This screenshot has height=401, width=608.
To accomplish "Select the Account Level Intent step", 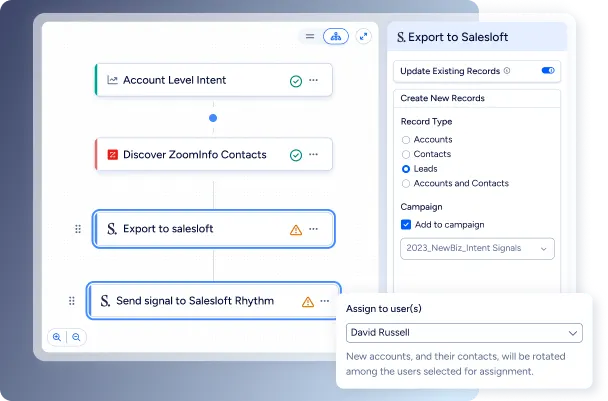I will [214, 80].
